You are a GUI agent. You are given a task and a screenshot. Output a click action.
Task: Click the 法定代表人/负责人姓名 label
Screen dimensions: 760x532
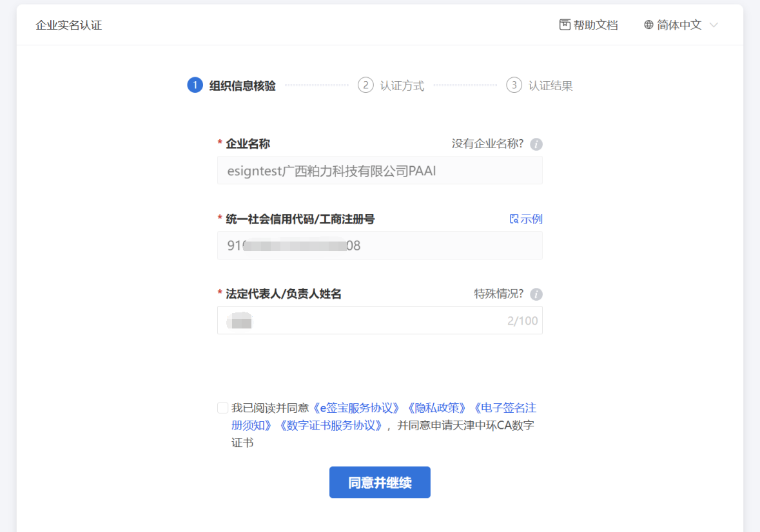click(284, 294)
